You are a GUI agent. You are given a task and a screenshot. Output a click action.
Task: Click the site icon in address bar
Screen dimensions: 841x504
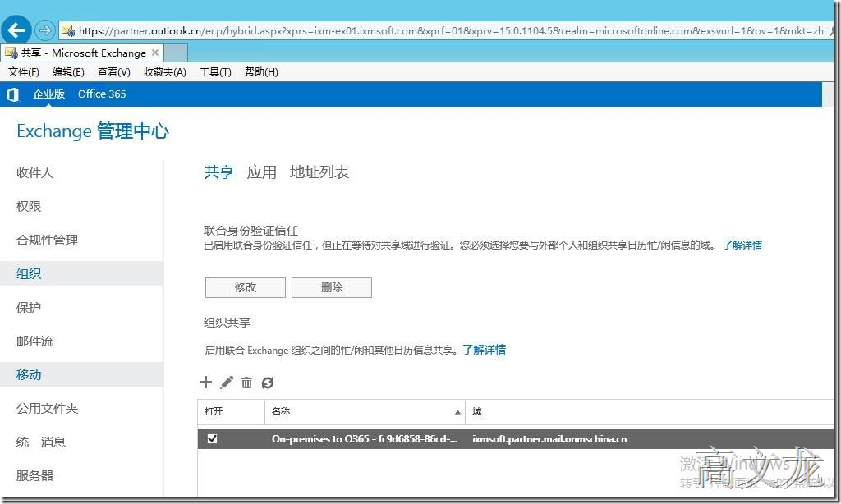coord(68,30)
